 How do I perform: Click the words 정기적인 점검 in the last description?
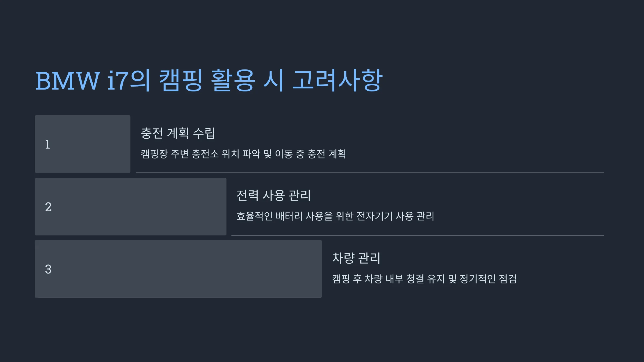[488, 279]
